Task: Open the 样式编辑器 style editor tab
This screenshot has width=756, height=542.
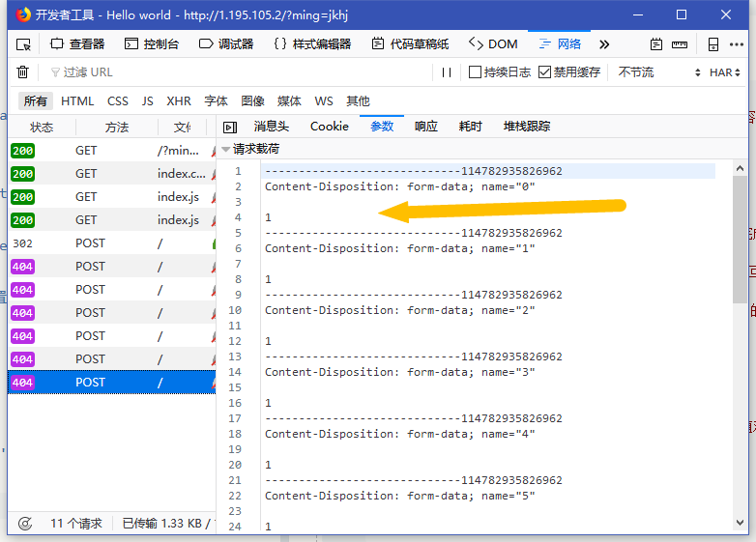Action: point(312,44)
